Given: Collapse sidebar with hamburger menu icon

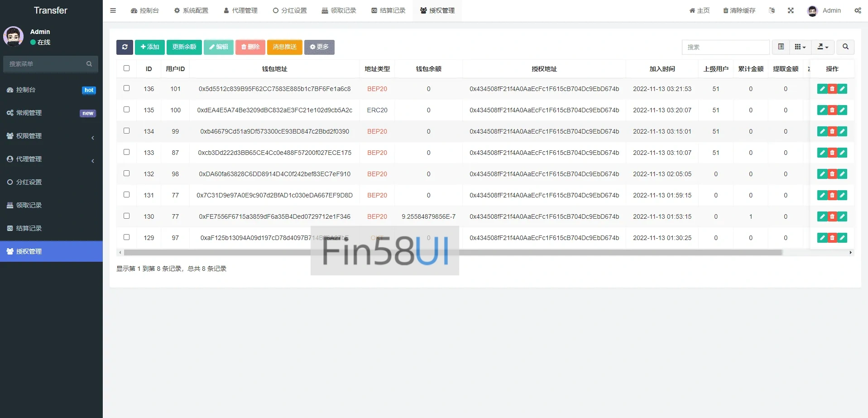Looking at the screenshot, I should pos(113,10).
